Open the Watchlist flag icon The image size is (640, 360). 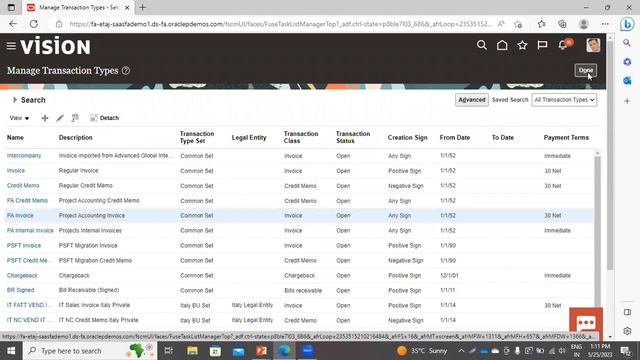[542, 45]
